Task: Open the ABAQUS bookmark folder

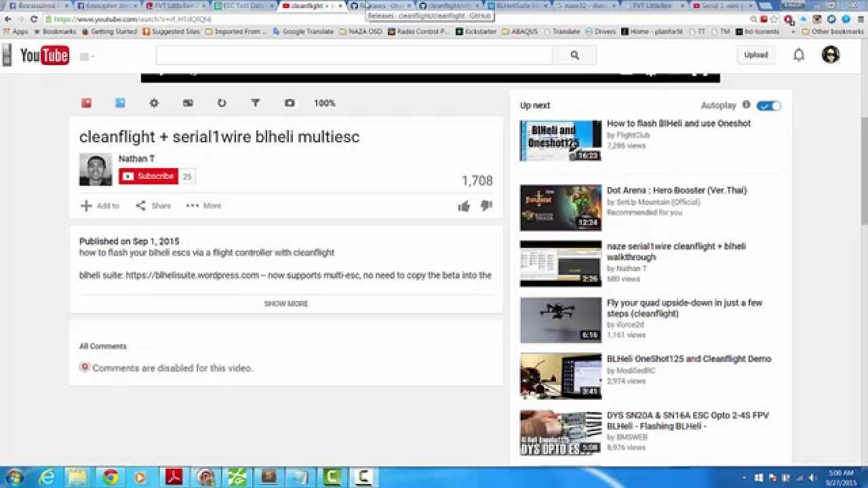Action: click(x=520, y=32)
